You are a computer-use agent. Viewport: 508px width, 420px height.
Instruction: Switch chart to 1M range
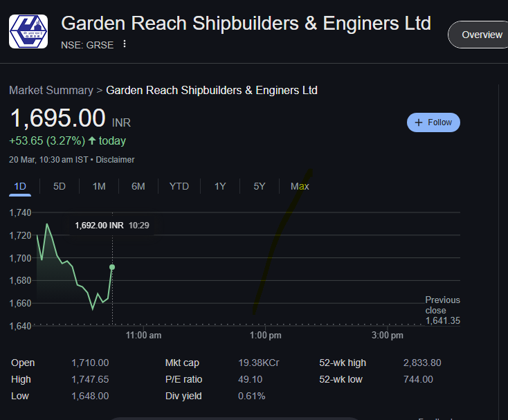(x=99, y=187)
